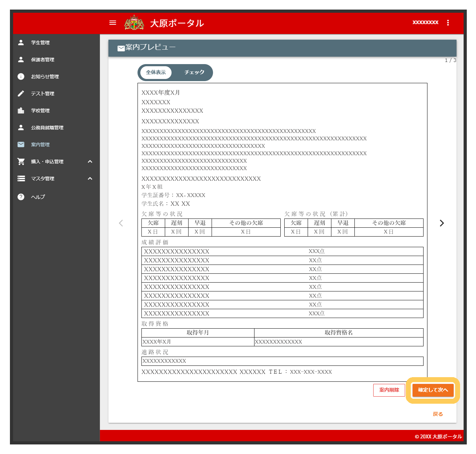Click the 学校管理 building icon
Image resolution: width=476 pixels, height=454 pixels.
(x=21, y=110)
